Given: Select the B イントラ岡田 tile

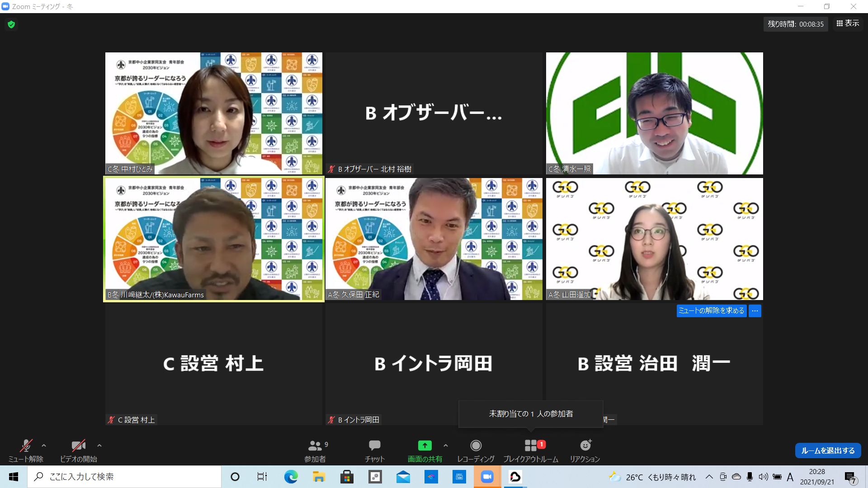Looking at the screenshot, I should click(434, 364).
